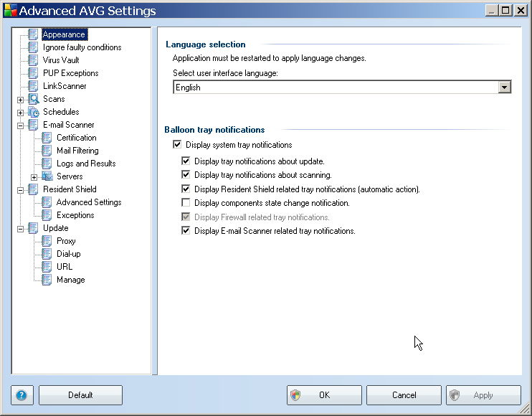Click the Dial-up page icon

[47, 253]
